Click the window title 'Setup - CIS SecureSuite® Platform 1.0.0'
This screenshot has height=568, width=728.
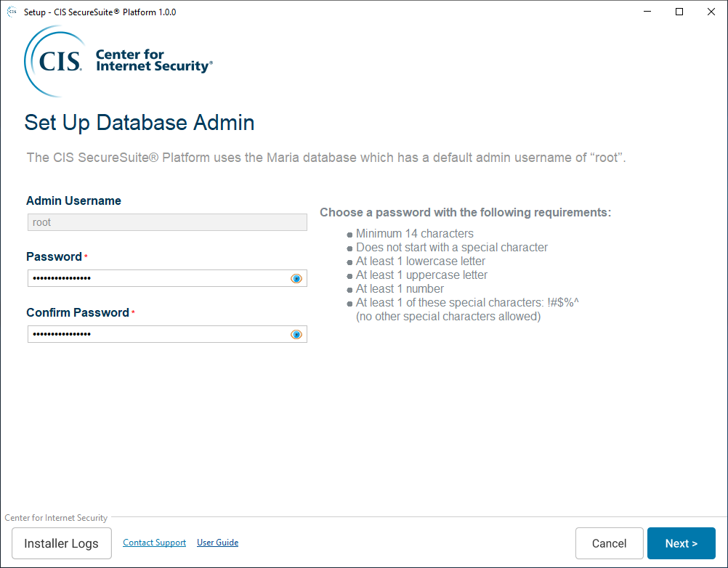100,12
